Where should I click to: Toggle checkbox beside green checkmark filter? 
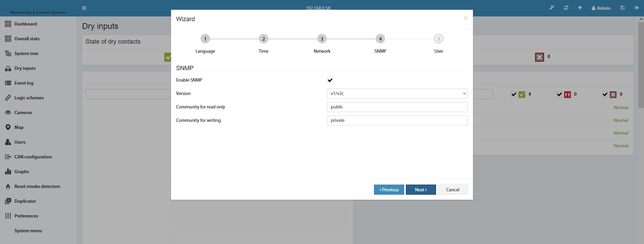click(514, 94)
